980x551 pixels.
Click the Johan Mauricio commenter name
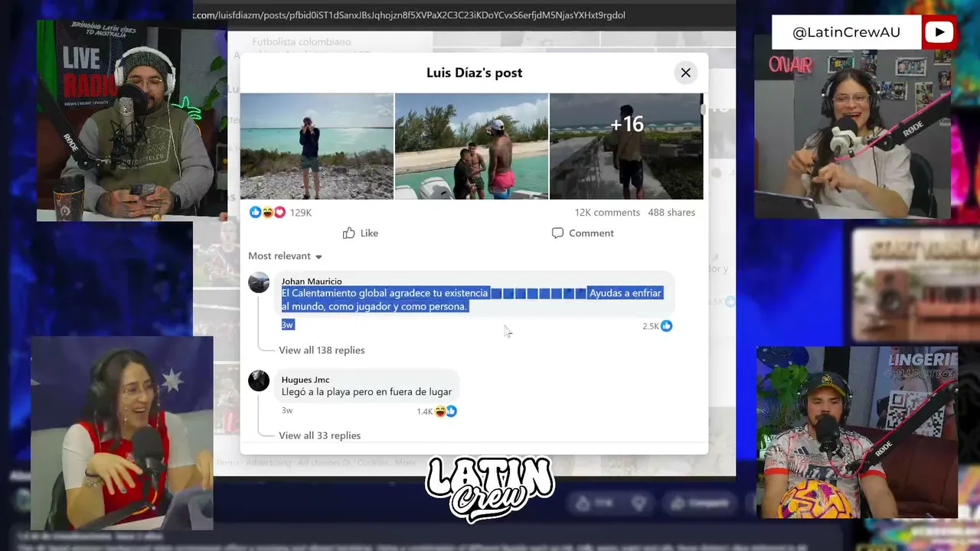(x=312, y=281)
